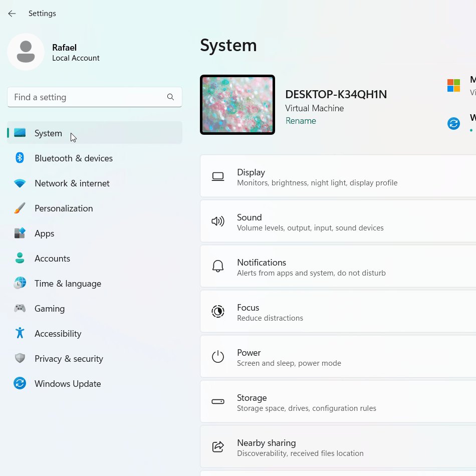
Task: Open Accessibility settings
Action: [95, 333]
